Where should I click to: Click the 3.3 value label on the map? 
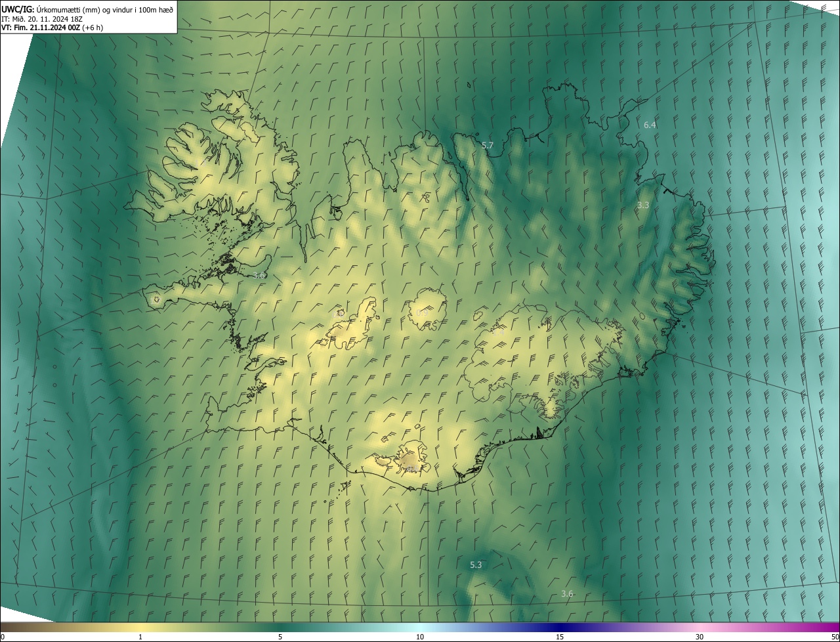coord(643,205)
